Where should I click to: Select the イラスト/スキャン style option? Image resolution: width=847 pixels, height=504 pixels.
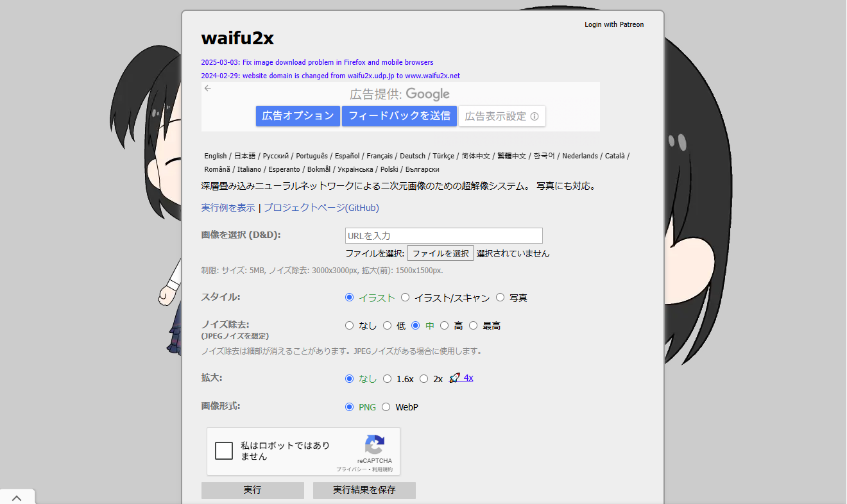[x=405, y=298]
